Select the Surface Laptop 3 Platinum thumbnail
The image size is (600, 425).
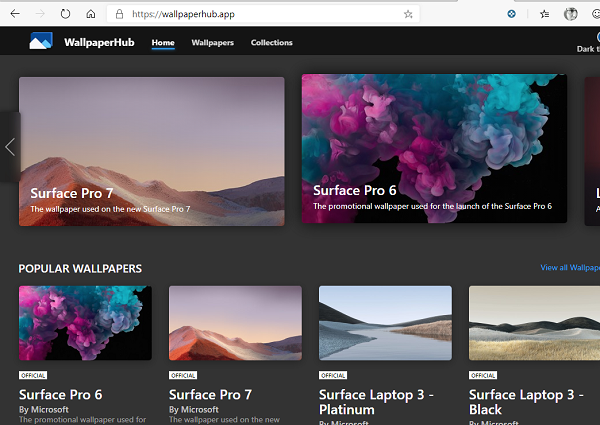click(385, 322)
